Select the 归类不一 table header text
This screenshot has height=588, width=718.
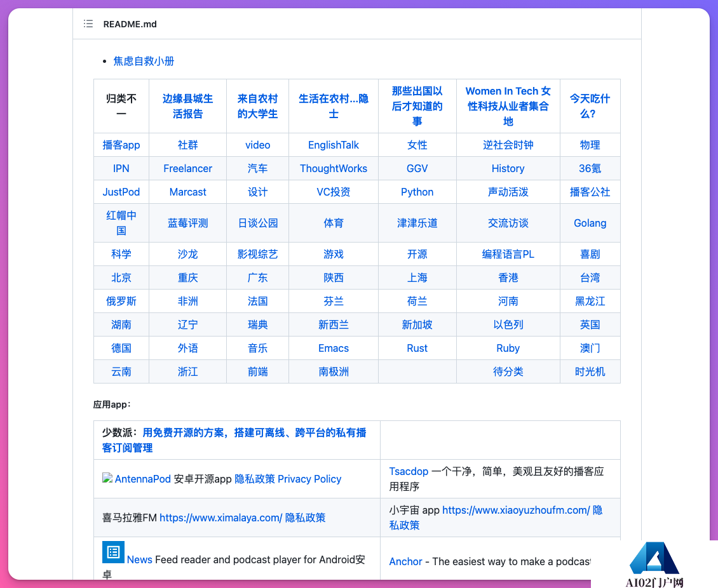coord(121,106)
